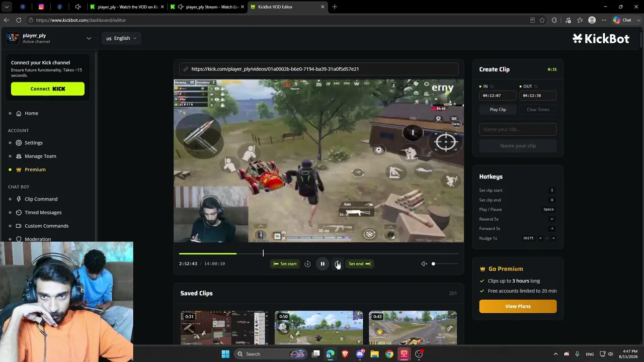644x362 pixels.
Task: Click the forward 5 seconds button
Action: 338,263
